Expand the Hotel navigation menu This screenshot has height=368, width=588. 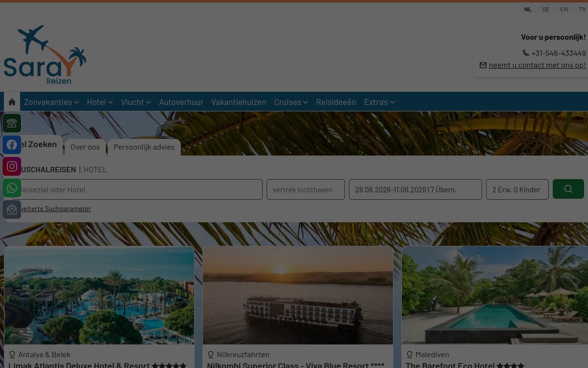click(100, 102)
